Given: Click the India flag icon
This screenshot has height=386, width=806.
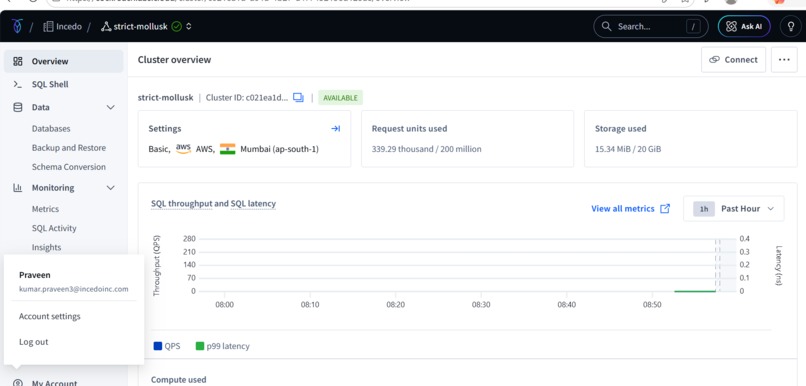Looking at the screenshot, I should (x=227, y=149).
